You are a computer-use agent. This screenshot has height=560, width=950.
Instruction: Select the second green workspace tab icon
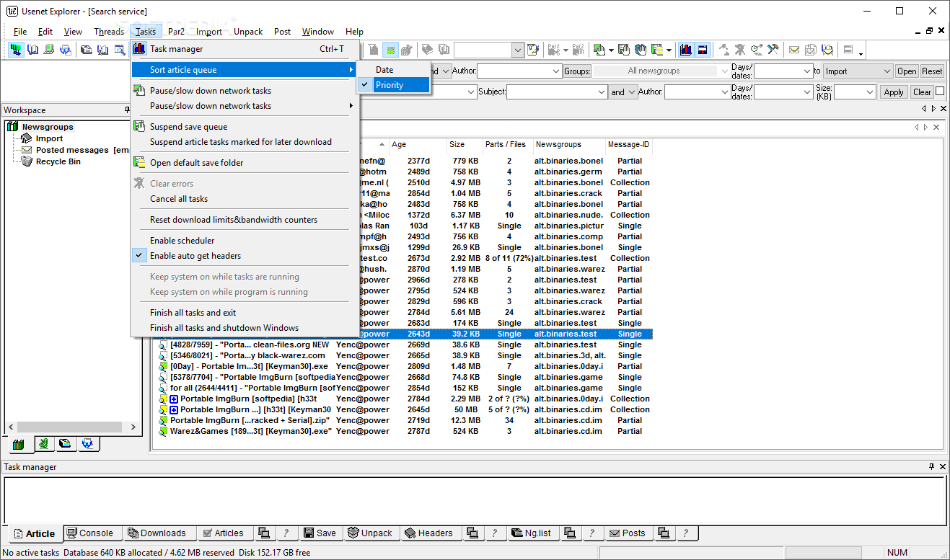click(44, 444)
